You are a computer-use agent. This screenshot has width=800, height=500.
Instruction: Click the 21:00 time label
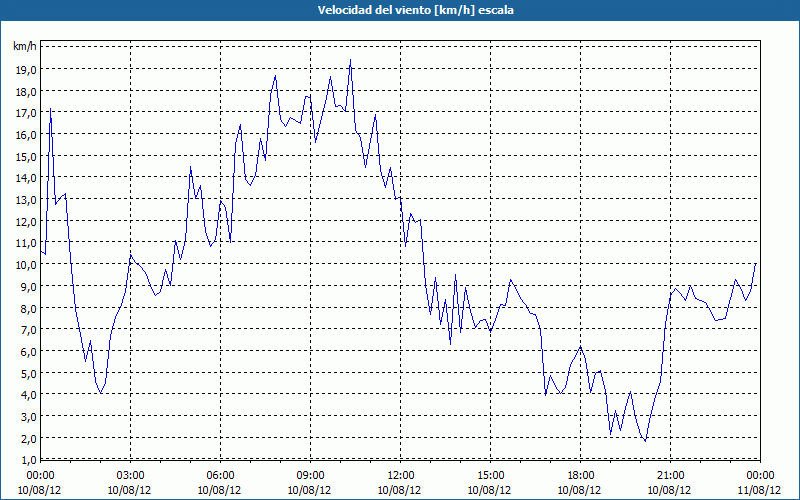pos(670,476)
